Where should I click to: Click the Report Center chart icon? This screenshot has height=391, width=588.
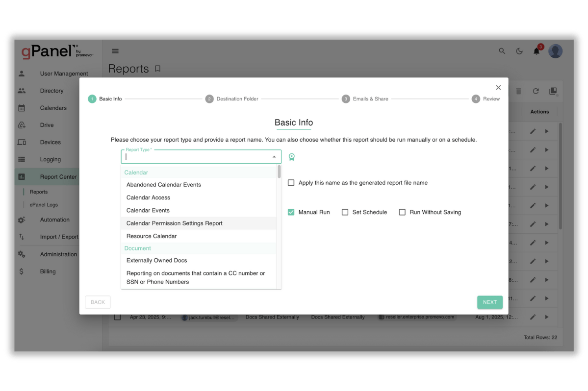point(22,177)
